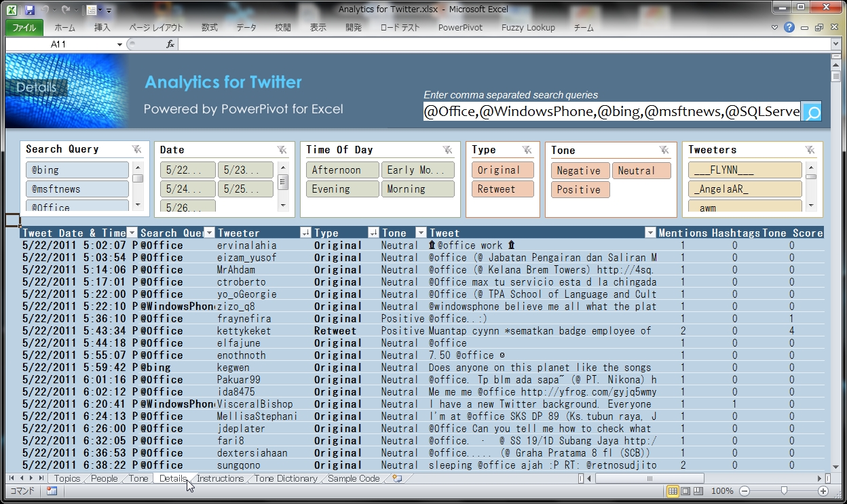Run the search with the magnifier button
This screenshot has height=504, width=847.
click(812, 112)
